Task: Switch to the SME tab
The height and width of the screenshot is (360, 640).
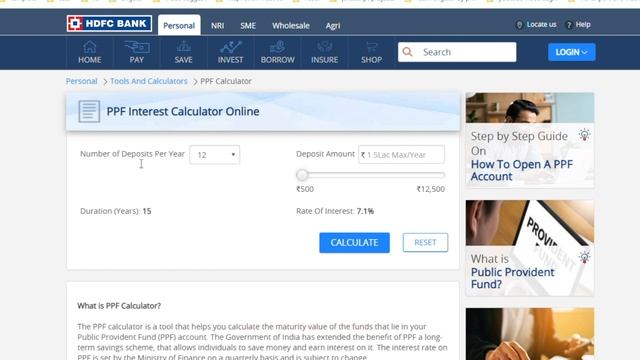Action: pyautogui.click(x=248, y=25)
